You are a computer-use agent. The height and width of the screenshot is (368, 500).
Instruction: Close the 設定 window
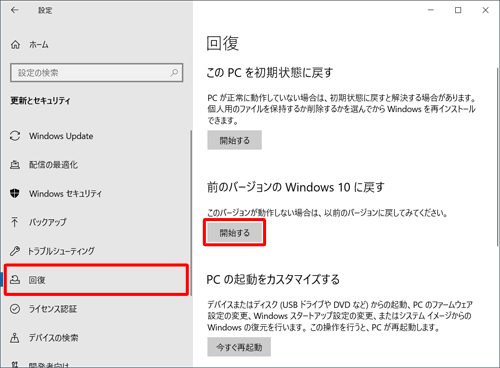tap(485, 10)
